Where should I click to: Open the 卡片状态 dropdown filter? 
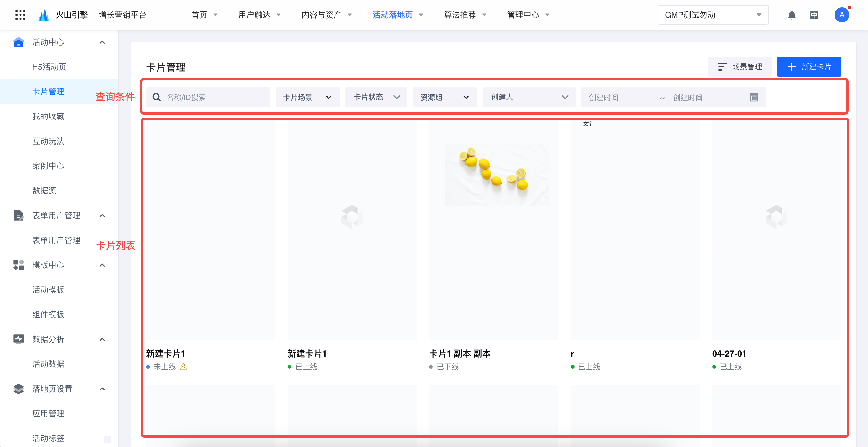(x=376, y=97)
